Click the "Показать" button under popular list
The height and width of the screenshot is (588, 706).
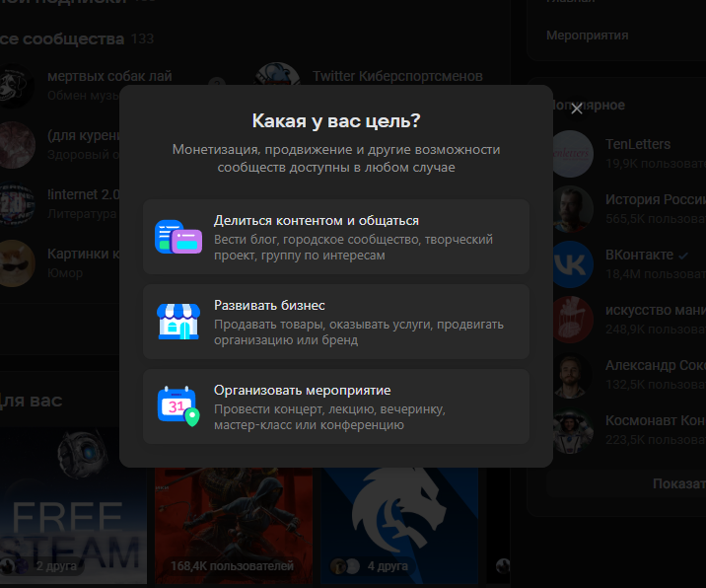(x=679, y=484)
